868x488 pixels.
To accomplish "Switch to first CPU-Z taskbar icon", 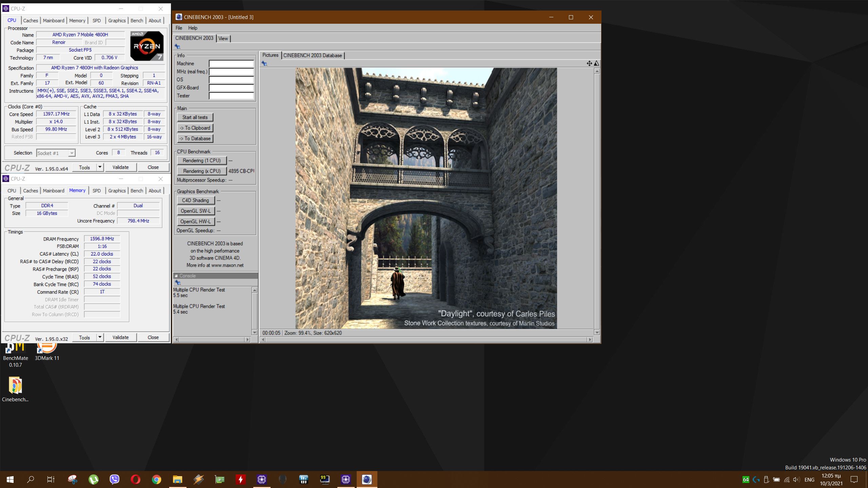I will [x=261, y=480].
